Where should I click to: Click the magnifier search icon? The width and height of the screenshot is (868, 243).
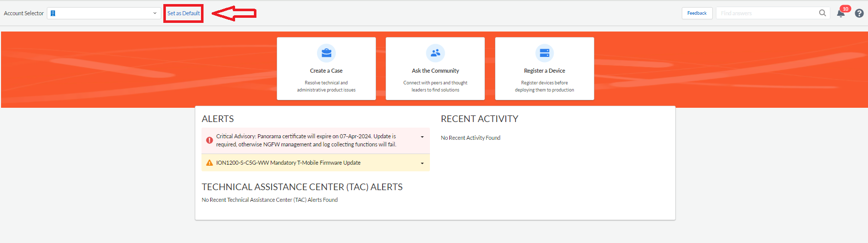823,13
